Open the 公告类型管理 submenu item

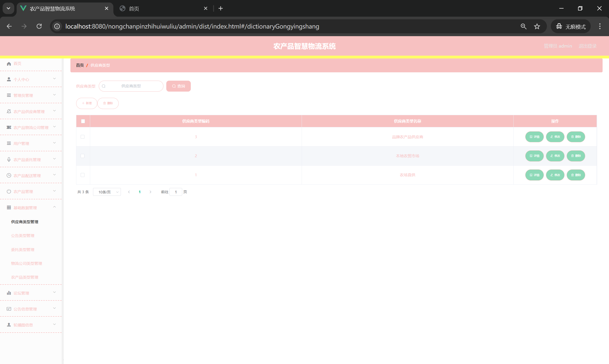point(23,236)
